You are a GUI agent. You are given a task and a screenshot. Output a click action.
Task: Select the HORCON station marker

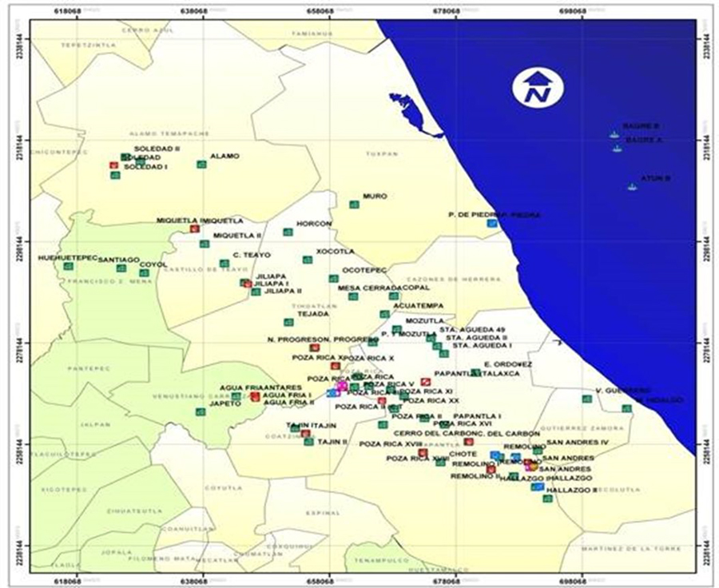point(288,232)
